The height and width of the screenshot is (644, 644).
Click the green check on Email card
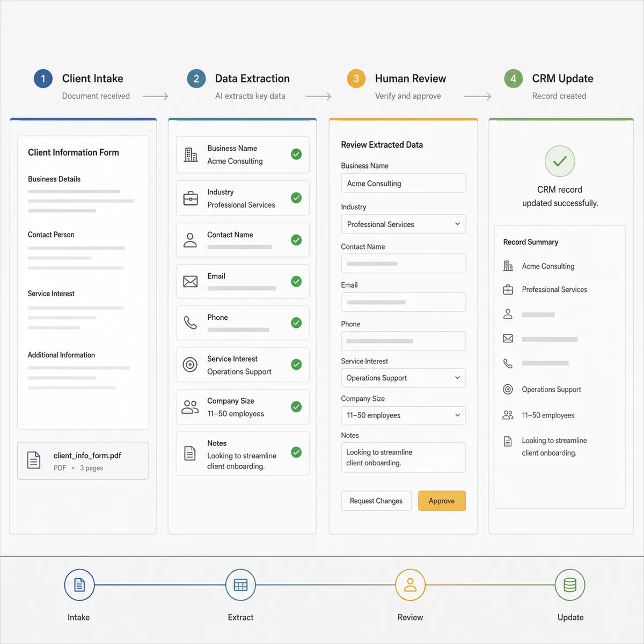pyautogui.click(x=296, y=281)
